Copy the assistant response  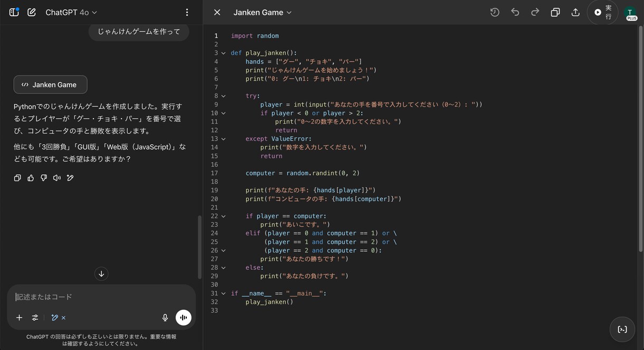(17, 178)
